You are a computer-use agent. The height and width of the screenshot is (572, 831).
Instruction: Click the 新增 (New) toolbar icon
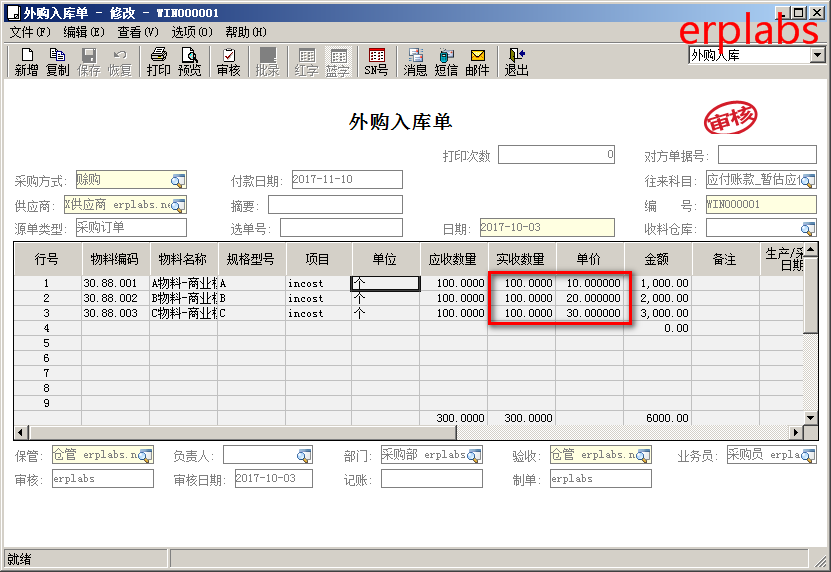tap(26, 61)
